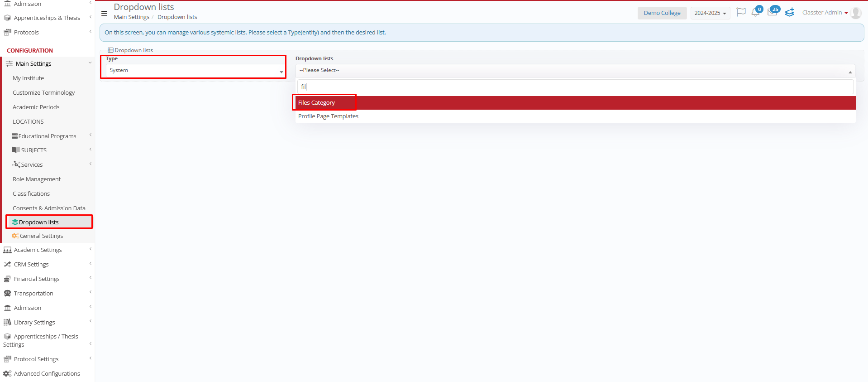868x382 pixels.
Task: Open the notifications bell icon
Action: point(755,13)
